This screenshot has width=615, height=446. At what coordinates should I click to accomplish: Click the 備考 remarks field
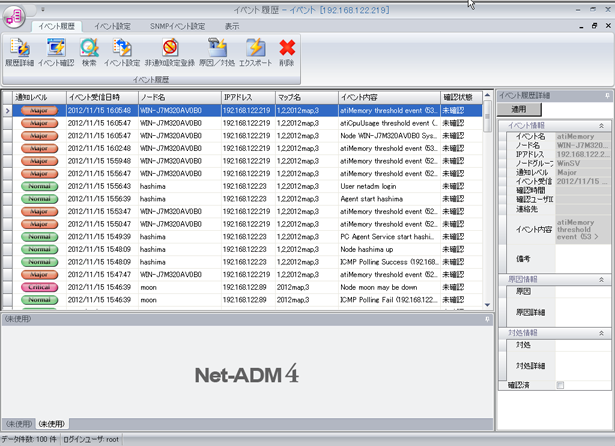tap(583, 258)
